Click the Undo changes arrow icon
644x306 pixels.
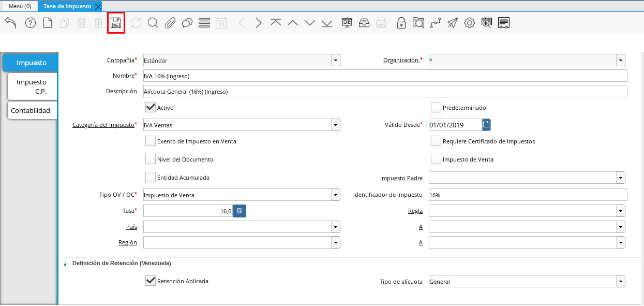coord(11,23)
